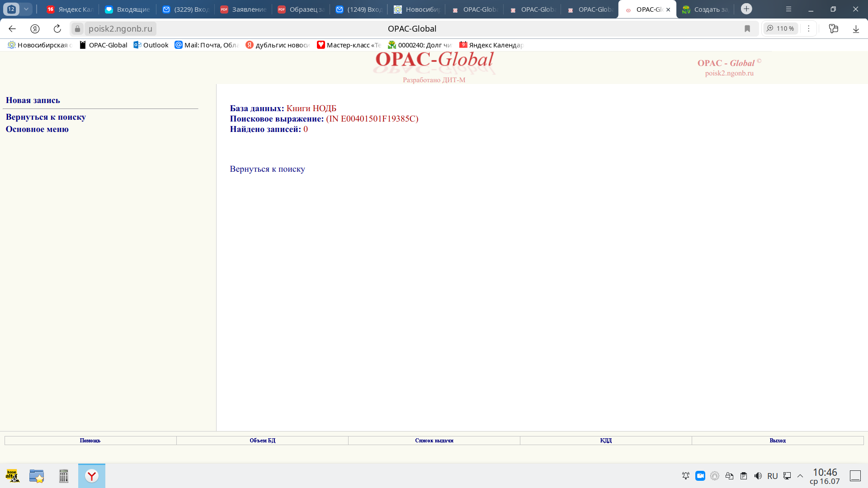Toggle RU keyboard layout indicator

pyautogui.click(x=773, y=476)
